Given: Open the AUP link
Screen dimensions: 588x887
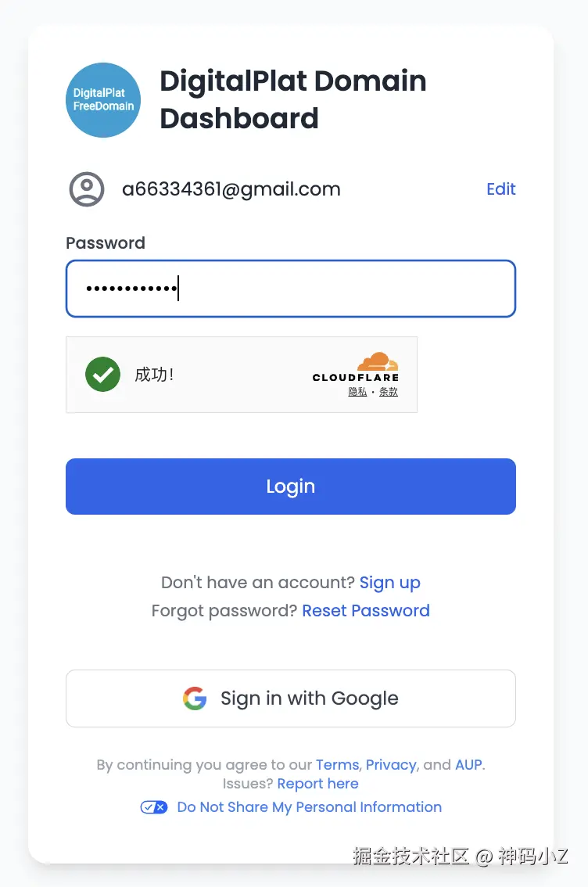Looking at the screenshot, I should (x=468, y=765).
